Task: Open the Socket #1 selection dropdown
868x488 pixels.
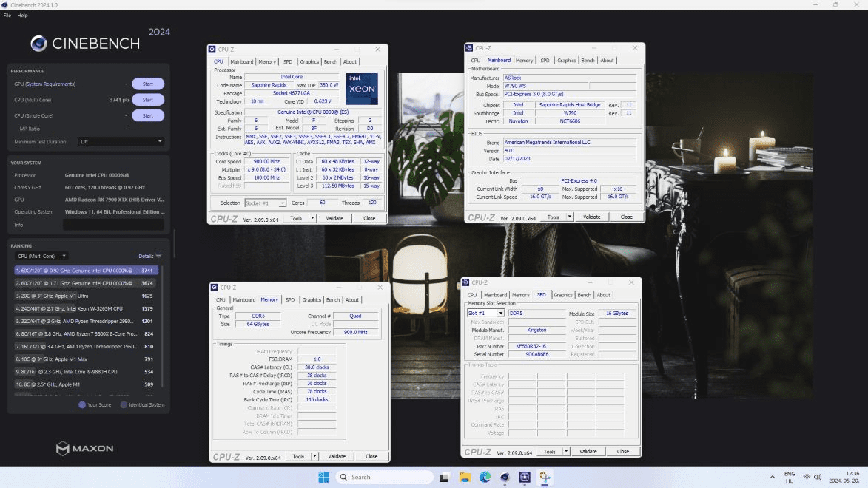Action: click(x=265, y=203)
